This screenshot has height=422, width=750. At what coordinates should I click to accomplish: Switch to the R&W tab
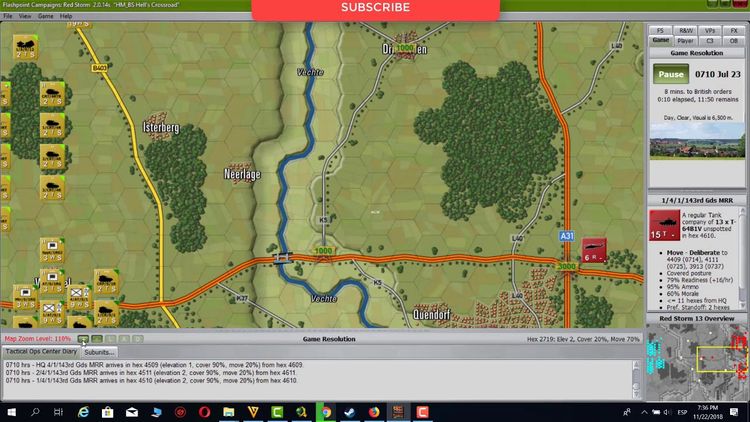[686, 31]
